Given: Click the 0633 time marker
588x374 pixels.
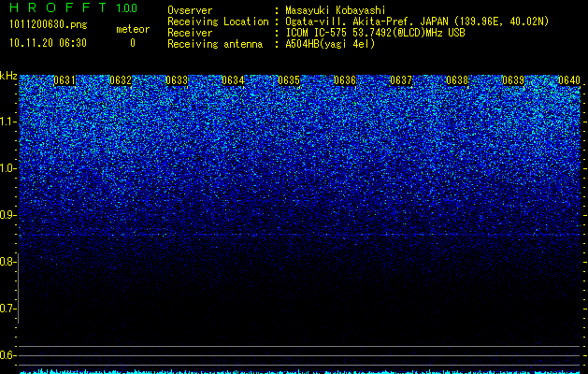Looking at the screenshot, I should point(177,80).
